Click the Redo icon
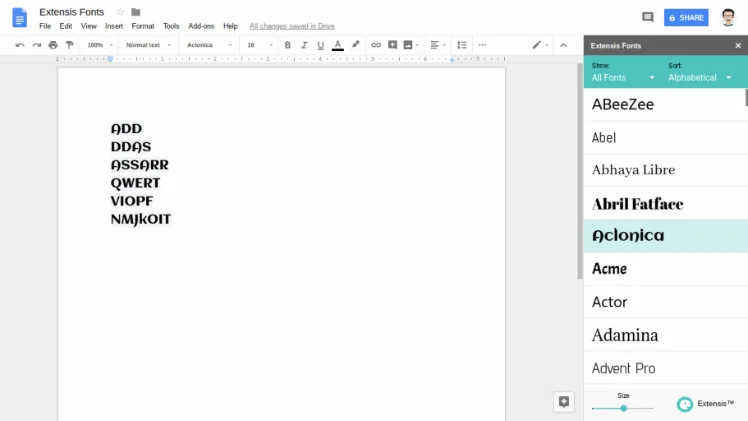The height and width of the screenshot is (421, 748). 37,45
